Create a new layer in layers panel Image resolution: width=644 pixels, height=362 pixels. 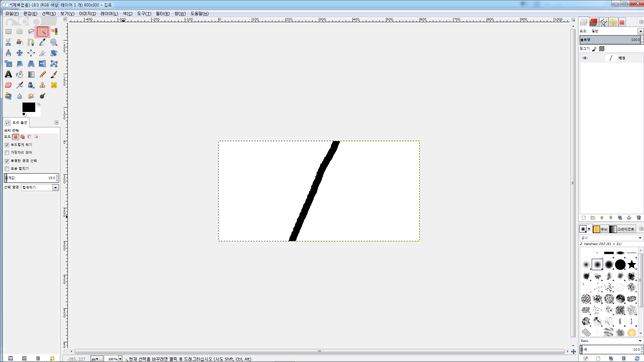point(584,218)
